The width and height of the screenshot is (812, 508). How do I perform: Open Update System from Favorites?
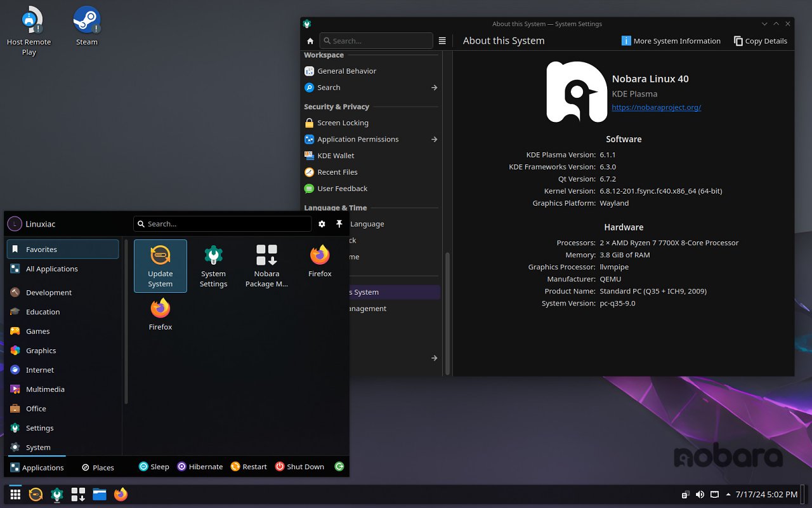[x=160, y=266]
